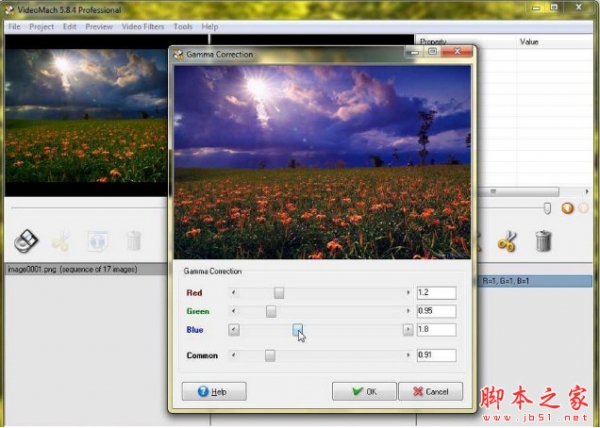Open the Video Filters menu
Screen dimensions: 600x428
tap(143, 27)
